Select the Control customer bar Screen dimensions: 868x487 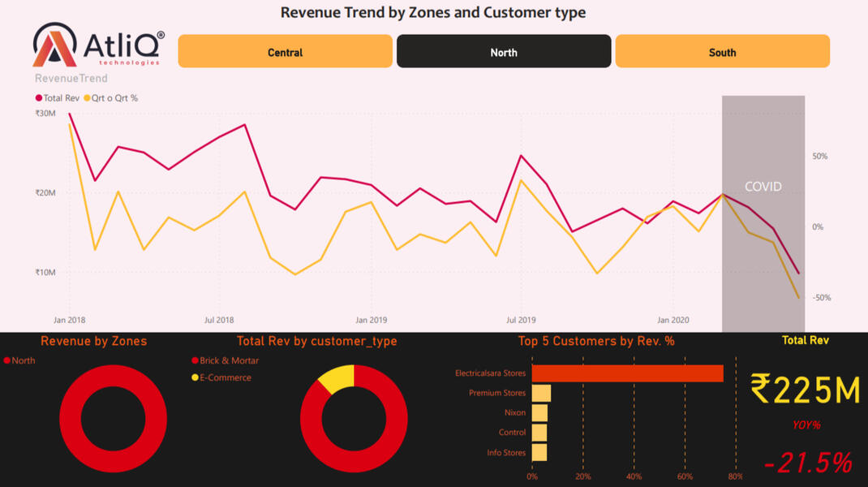539,433
